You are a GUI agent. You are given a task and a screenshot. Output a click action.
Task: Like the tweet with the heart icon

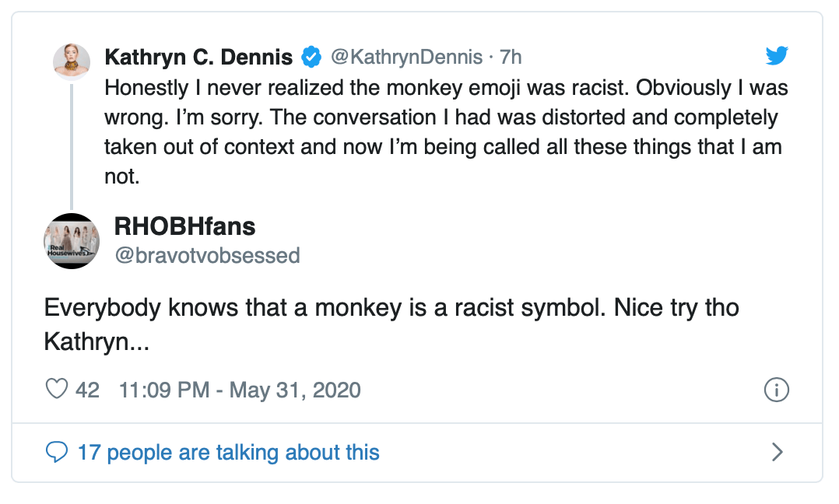point(57,389)
